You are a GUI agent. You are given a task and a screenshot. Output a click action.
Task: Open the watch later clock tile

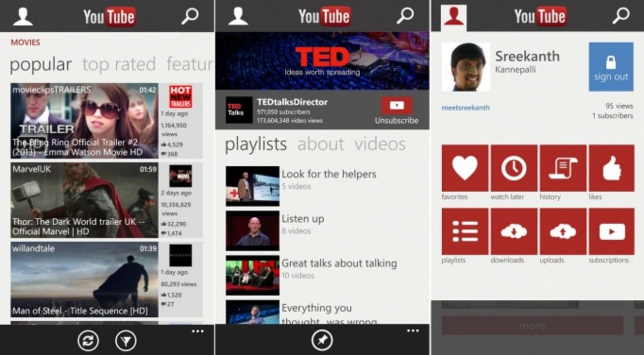(x=513, y=168)
